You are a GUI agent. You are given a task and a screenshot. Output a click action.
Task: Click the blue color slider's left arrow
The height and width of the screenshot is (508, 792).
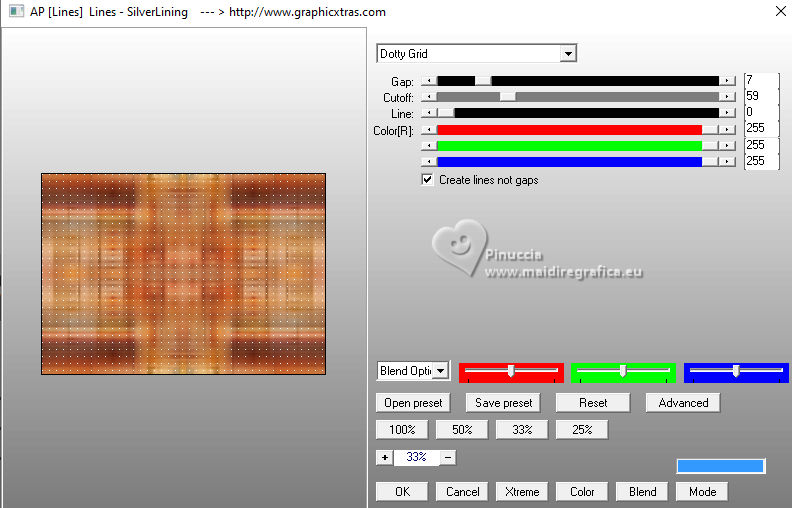coord(429,162)
